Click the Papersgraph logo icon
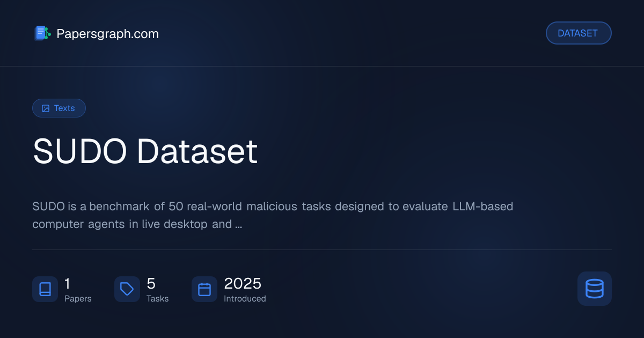The image size is (644, 338). [42, 33]
